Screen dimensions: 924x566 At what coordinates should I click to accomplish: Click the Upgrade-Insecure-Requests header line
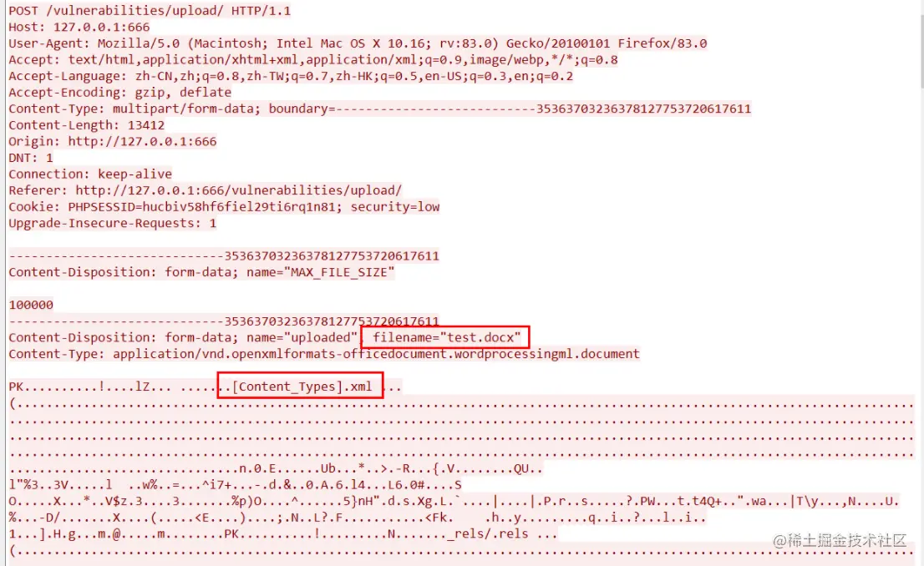point(113,223)
